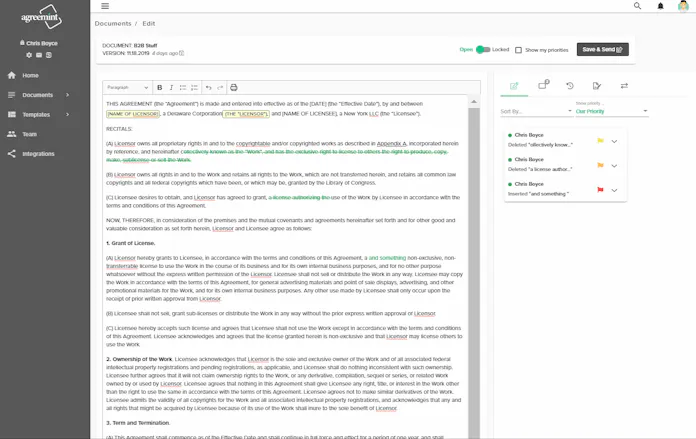Expand the 'Inserted and something' change entry

tap(614, 190)
